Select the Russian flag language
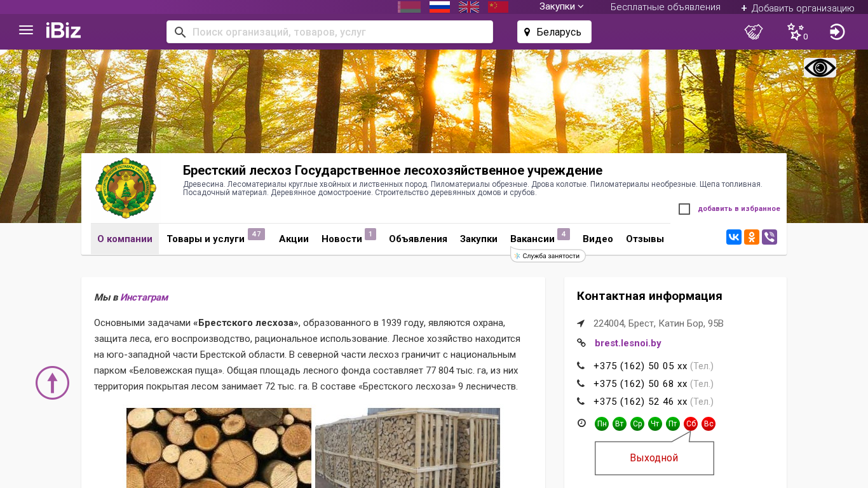The width and height of the screenshot is (868, 488). click(x=440, y=7)
